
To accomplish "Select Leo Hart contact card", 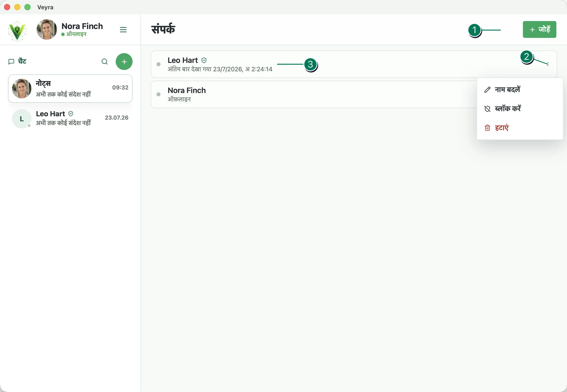I will pyautogui.click(x=354, y=64).
